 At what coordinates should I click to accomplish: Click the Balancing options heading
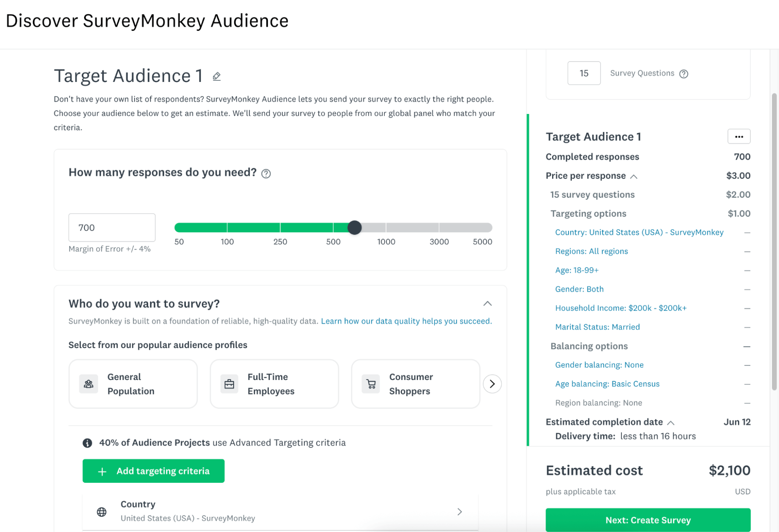click(589, 346)
